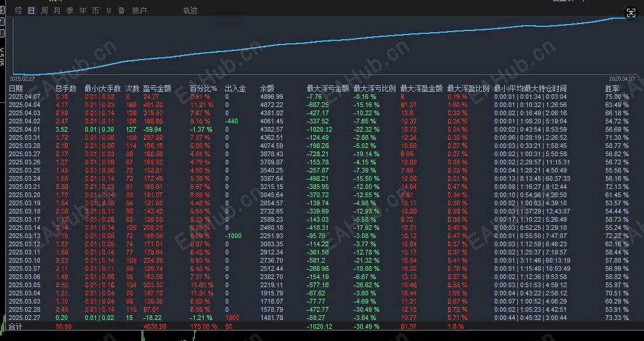Viewport: 644px width, 341px height.
Task: Switch to the 日 daily tab
Action: tap(31, 10)
